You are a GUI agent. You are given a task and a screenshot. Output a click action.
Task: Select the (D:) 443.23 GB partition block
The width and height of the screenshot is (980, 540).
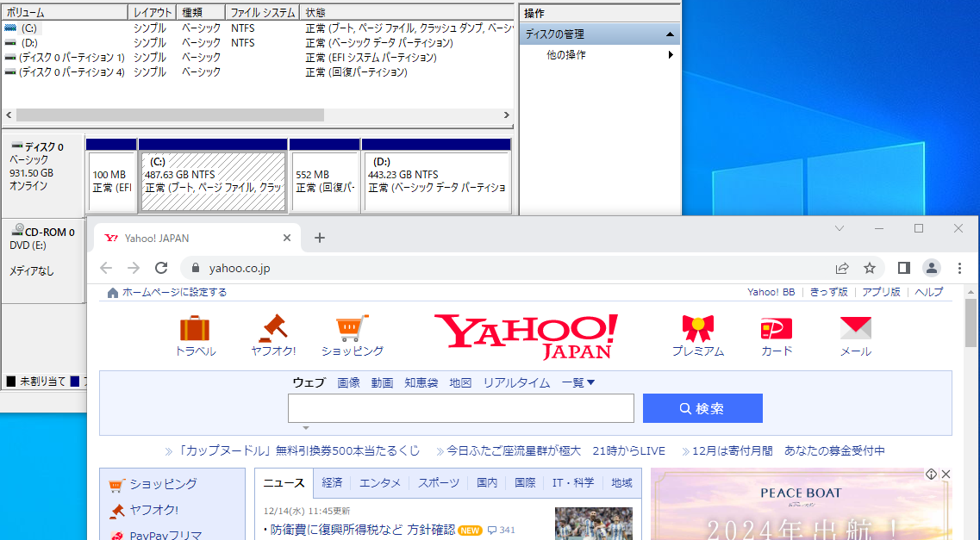436,181
